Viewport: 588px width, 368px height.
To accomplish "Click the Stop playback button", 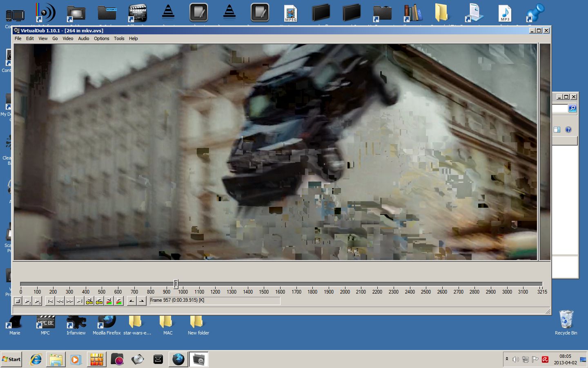I will click(x=18, y=301).
